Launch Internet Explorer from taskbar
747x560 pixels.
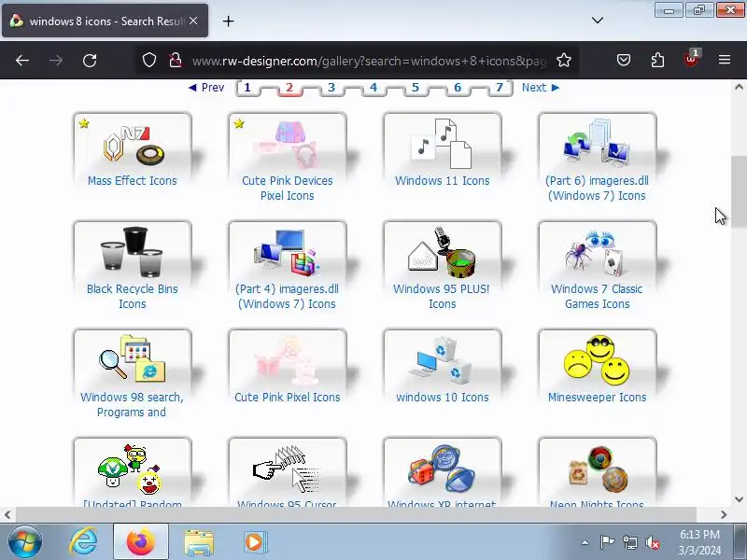[84, 542]
